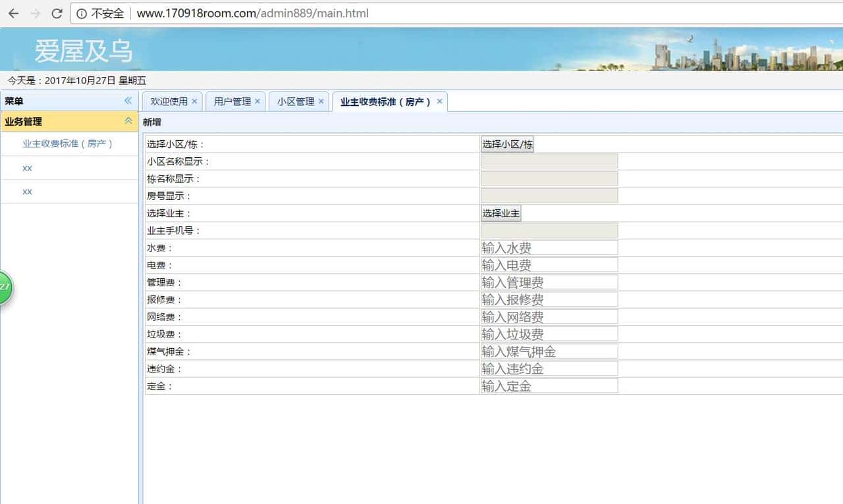Click the browser back arrow
The width and height of the screenshot is (843, 504).
point(13,13)
